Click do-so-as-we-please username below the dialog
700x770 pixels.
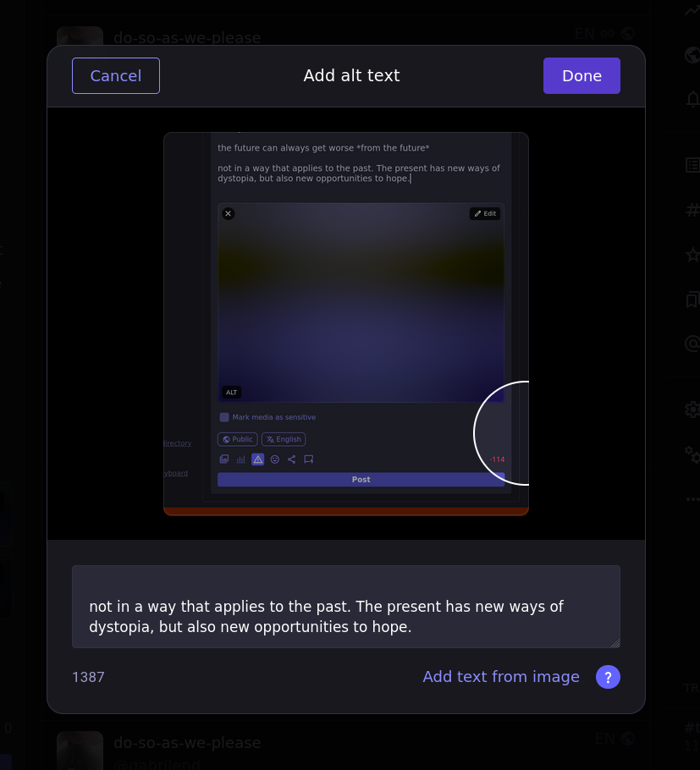point(187,743)
